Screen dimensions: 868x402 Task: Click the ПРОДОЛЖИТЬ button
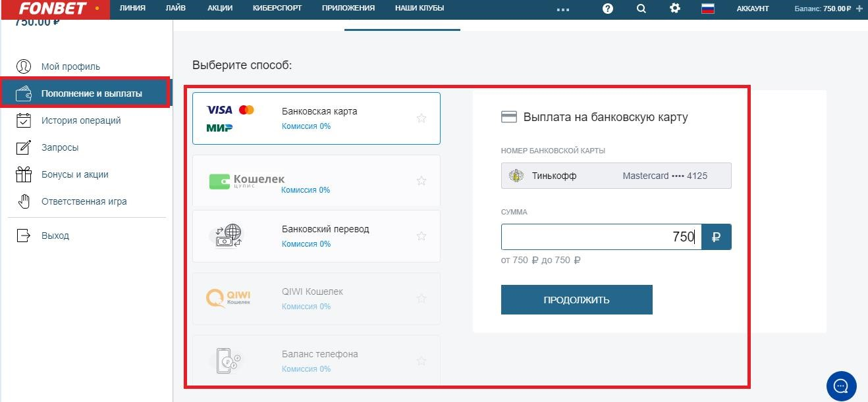[x=576, y=299]
